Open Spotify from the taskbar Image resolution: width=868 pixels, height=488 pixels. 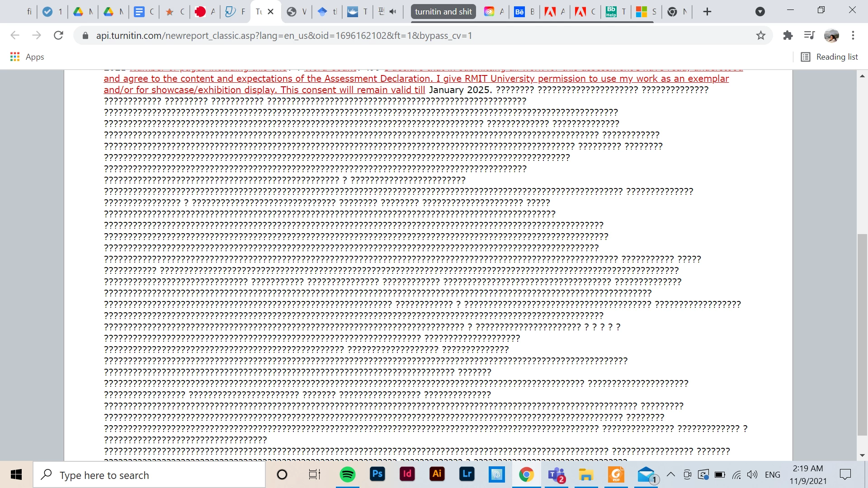(x=347, y=474)
